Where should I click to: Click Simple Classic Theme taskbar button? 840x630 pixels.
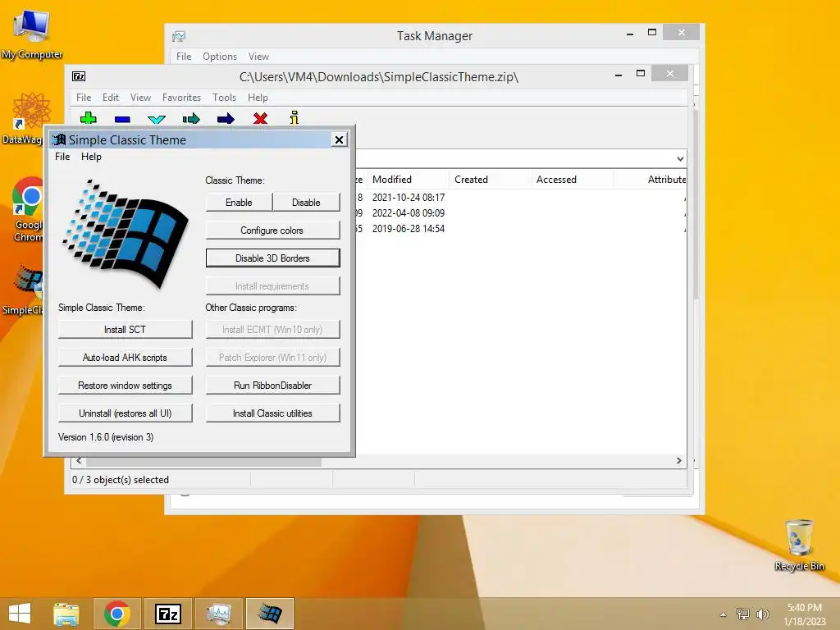pyautogui.click(x=269, y=614)
